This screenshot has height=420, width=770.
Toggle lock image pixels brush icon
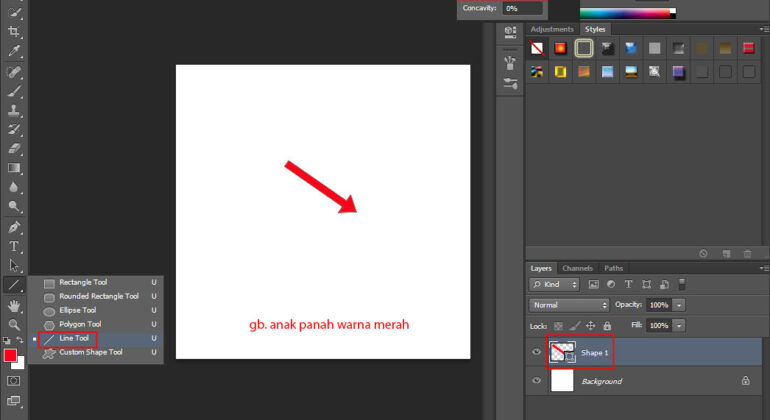pos(575,326)
